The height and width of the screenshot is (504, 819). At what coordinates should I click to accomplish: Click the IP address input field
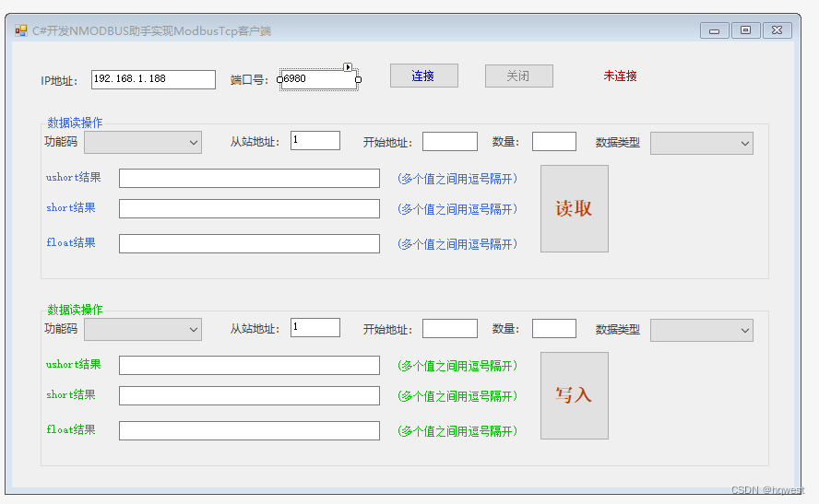tap(153, 79)
